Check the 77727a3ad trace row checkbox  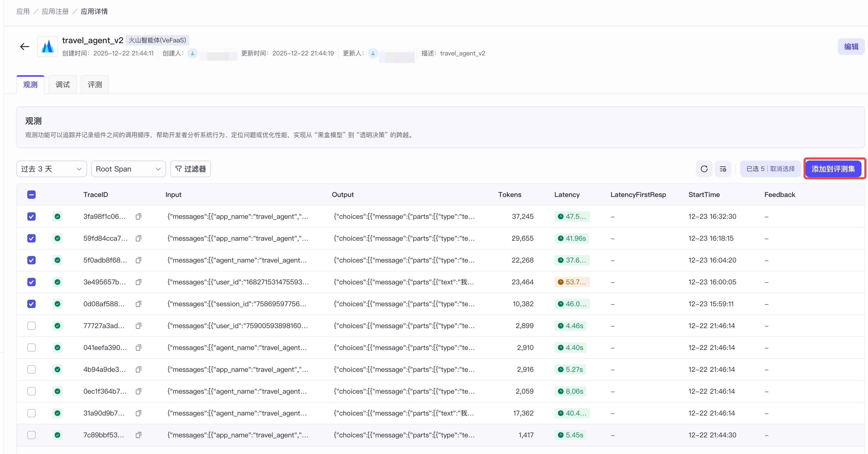coord(31,326)
